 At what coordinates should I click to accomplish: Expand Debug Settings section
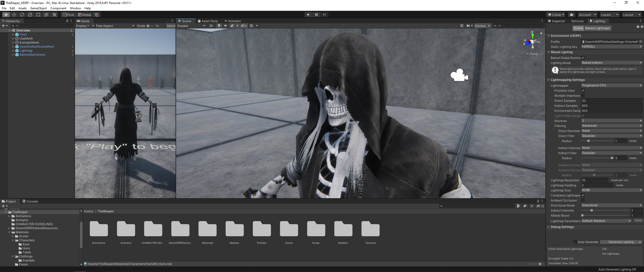pyautogui.click(x=549, y=227)
